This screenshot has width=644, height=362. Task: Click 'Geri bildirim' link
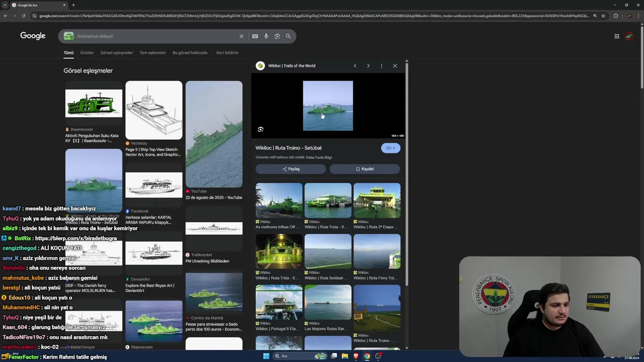[227, 52]
